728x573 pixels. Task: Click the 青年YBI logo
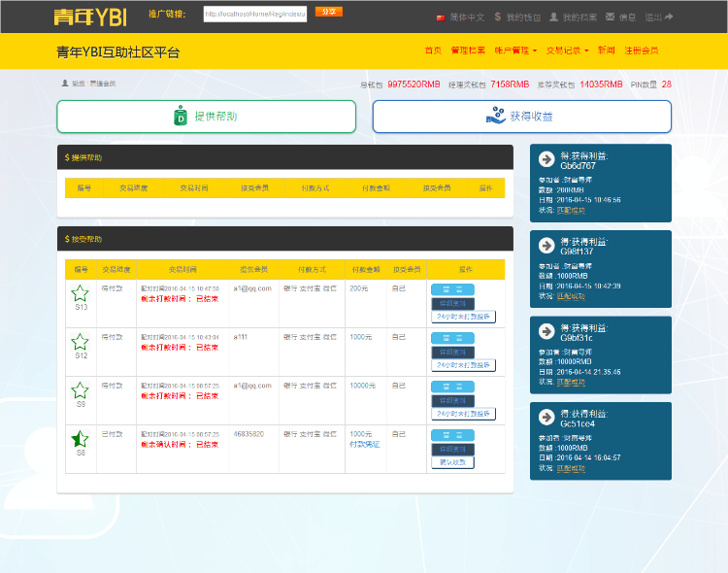90,17
